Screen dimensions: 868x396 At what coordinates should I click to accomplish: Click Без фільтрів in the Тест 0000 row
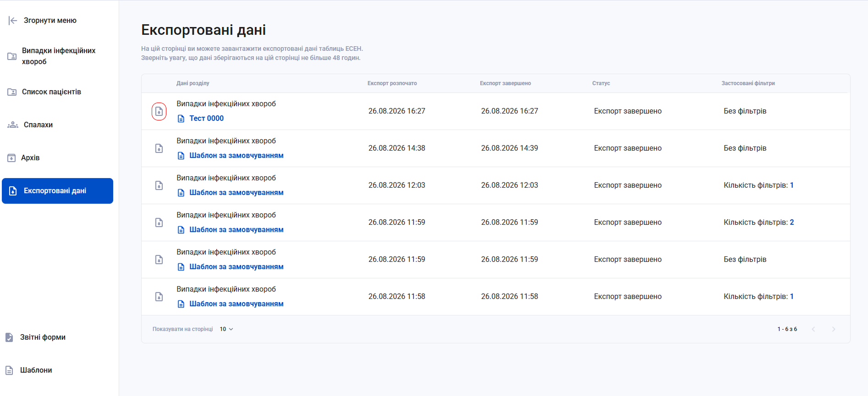tap(745, 111)
